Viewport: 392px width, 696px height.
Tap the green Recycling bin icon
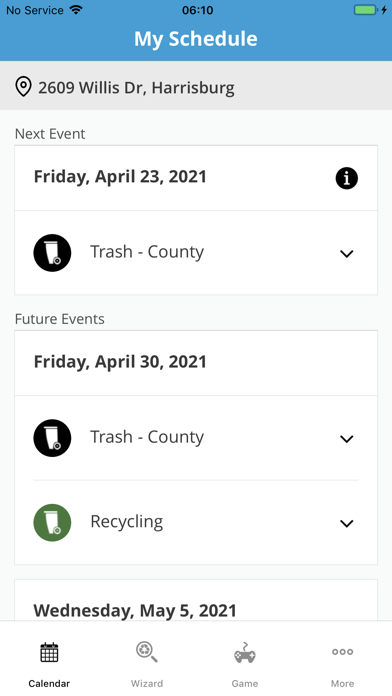52,522
